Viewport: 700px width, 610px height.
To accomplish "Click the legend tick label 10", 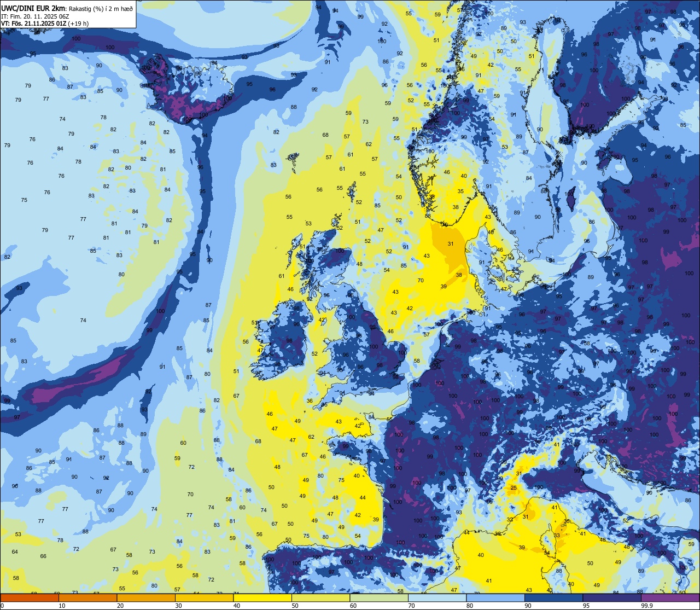I will point(62,606).
